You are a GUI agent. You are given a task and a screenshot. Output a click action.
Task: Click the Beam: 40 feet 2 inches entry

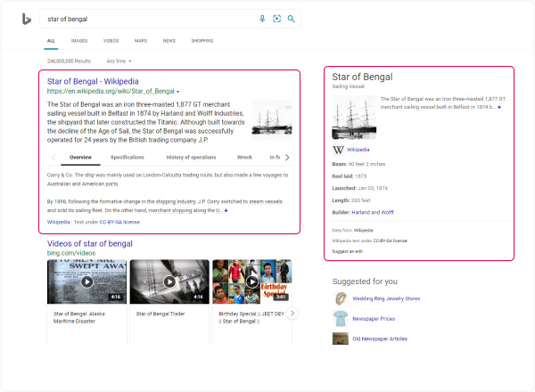point(358,164)
